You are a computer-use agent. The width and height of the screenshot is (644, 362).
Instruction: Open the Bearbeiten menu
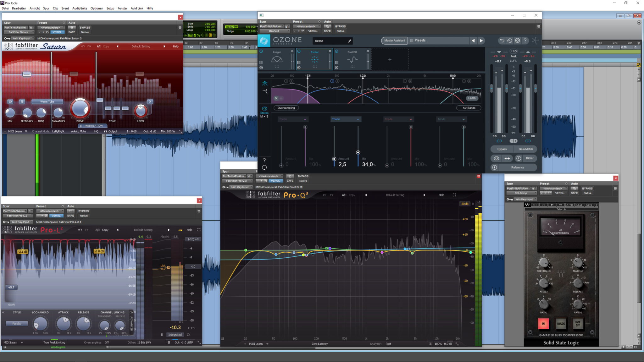pyautogui.click(x=19, y=8)
